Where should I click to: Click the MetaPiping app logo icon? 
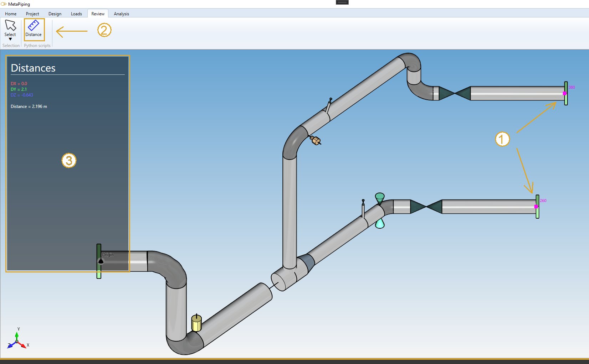click(x=4, y=4)
